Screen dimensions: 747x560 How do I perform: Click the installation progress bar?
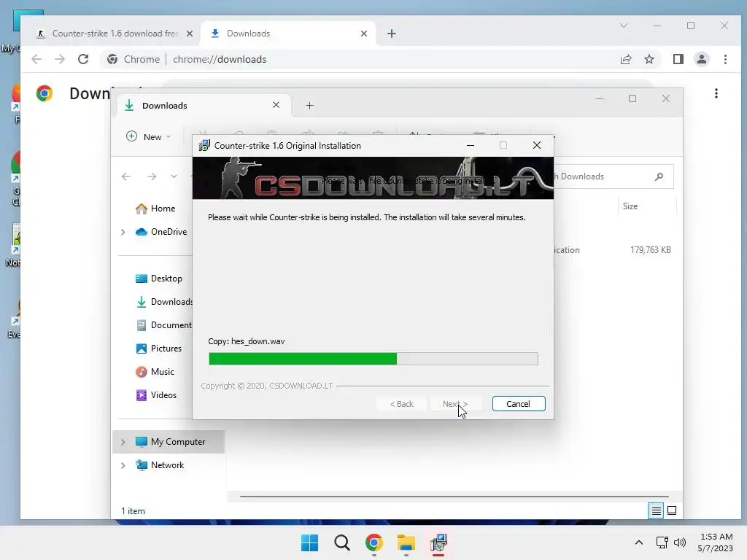coord(373,359)
